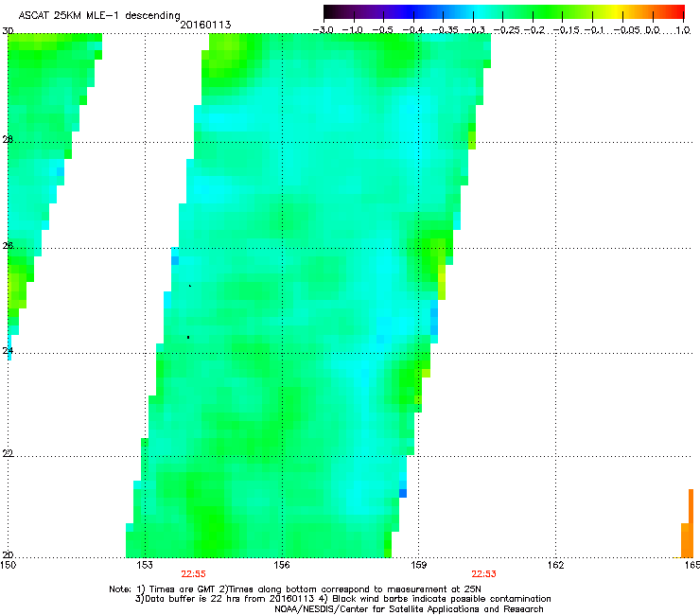Click the red timestamp 22:53
The image size is (700, 615).
coord(484,574)
